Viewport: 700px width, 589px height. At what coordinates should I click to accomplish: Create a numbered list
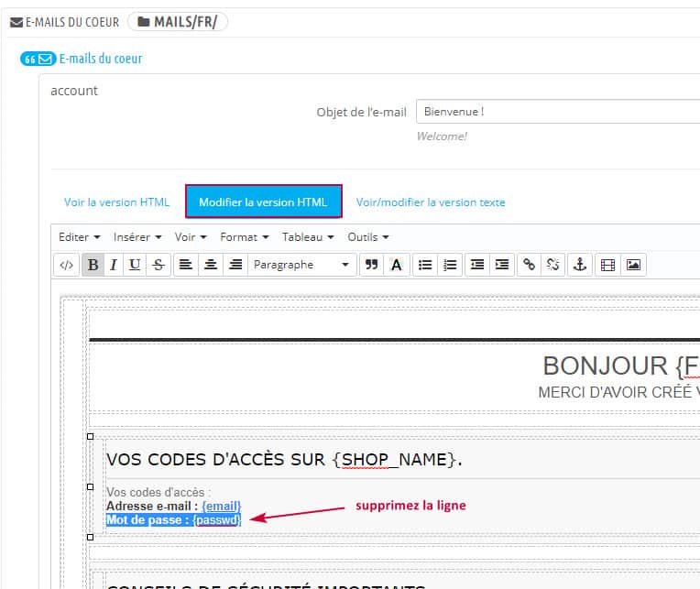coord(450,265)
